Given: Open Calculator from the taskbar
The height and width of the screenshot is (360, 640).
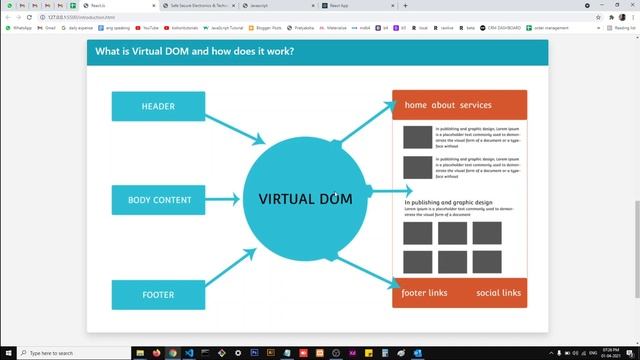Looking at the screenshot, I should 385,353.
